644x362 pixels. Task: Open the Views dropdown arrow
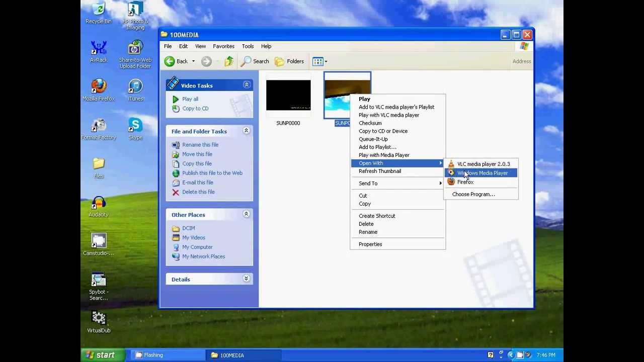tap(326, 61)
